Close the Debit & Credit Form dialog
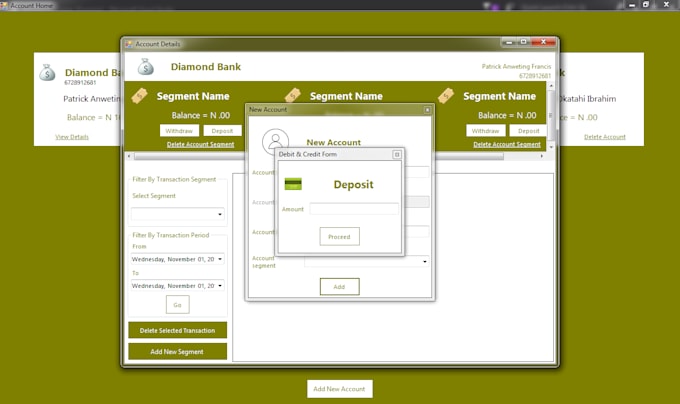 coord(396,154)
